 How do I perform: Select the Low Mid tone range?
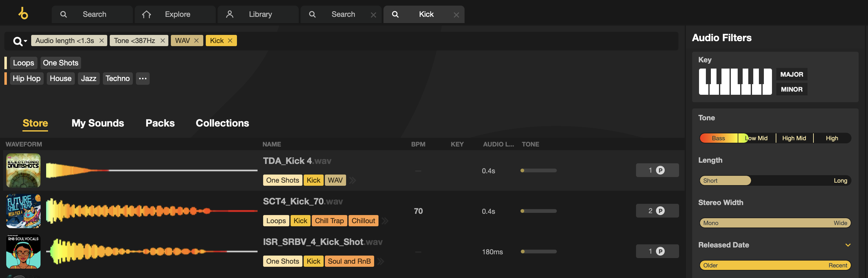[757, 138]
